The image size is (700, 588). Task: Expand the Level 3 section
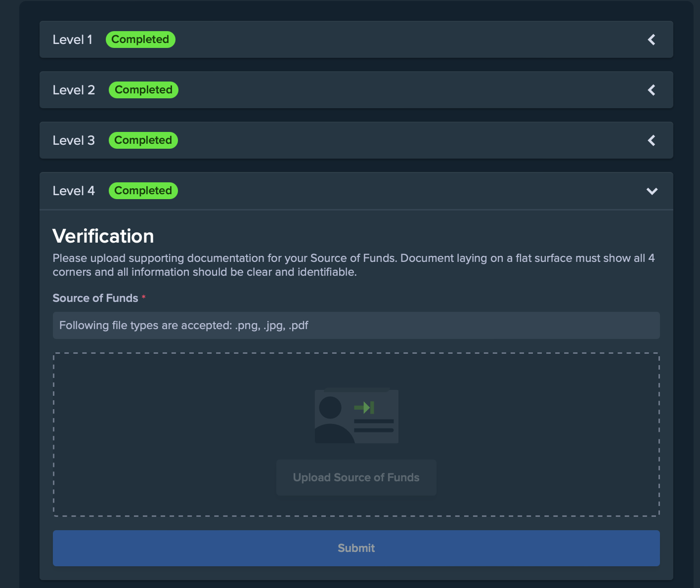coord(651,140)
